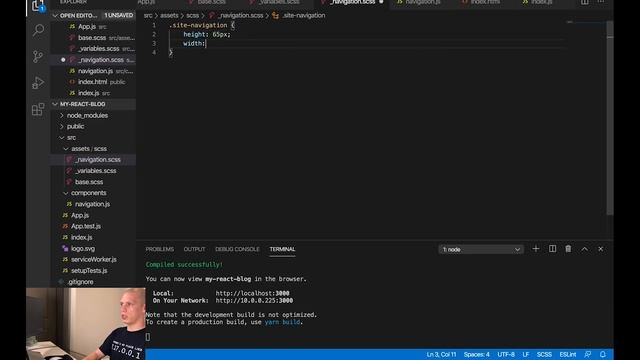640x360 pixels.
Task: Create a new terminal with plus icon
Action: [x=536, y=249]
